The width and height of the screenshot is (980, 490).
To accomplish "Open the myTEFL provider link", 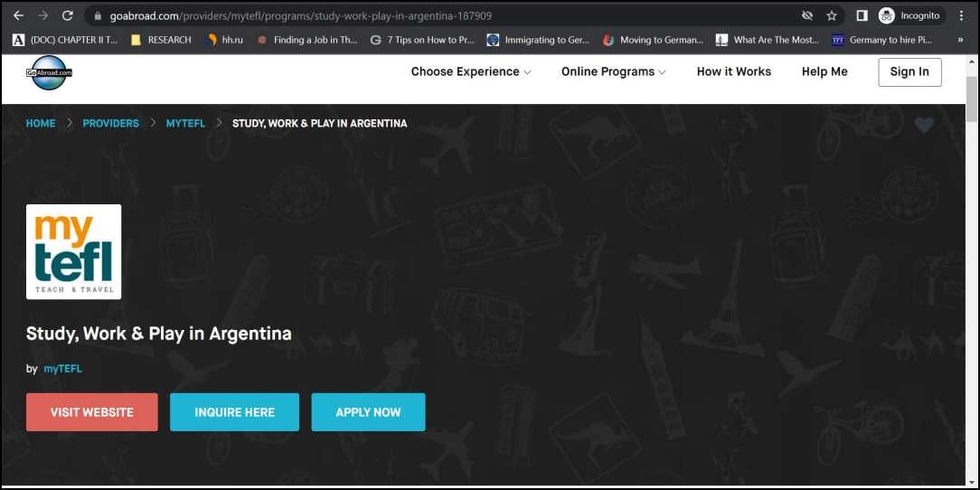I will (62, 369).
